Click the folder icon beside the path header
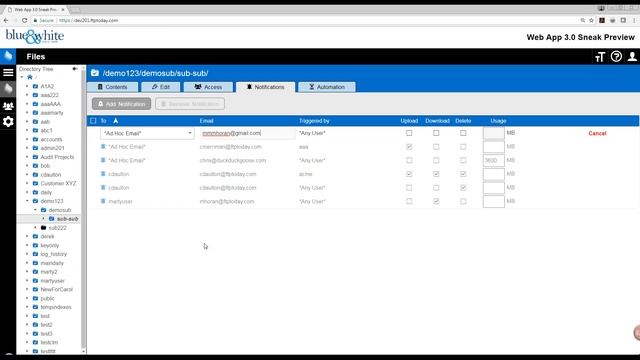 95,73
